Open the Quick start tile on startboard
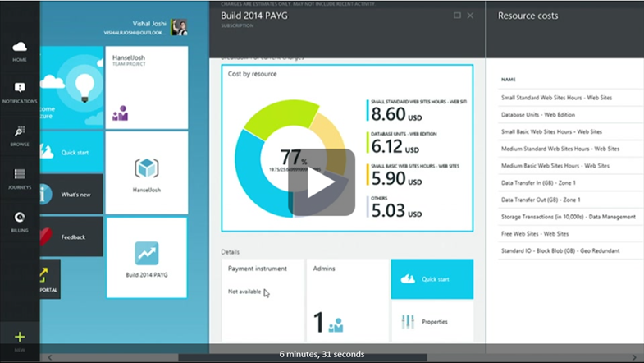This screenshot has height=363, width=644. click(71, 152)
